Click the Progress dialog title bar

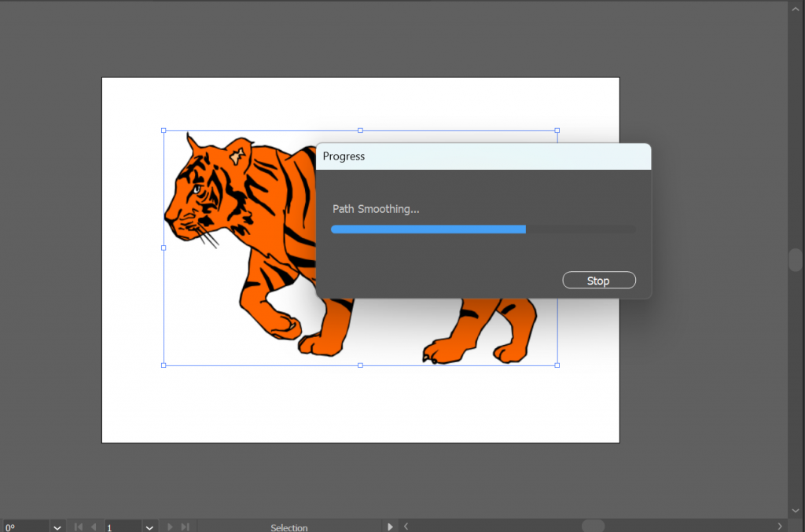click(483, 156)
